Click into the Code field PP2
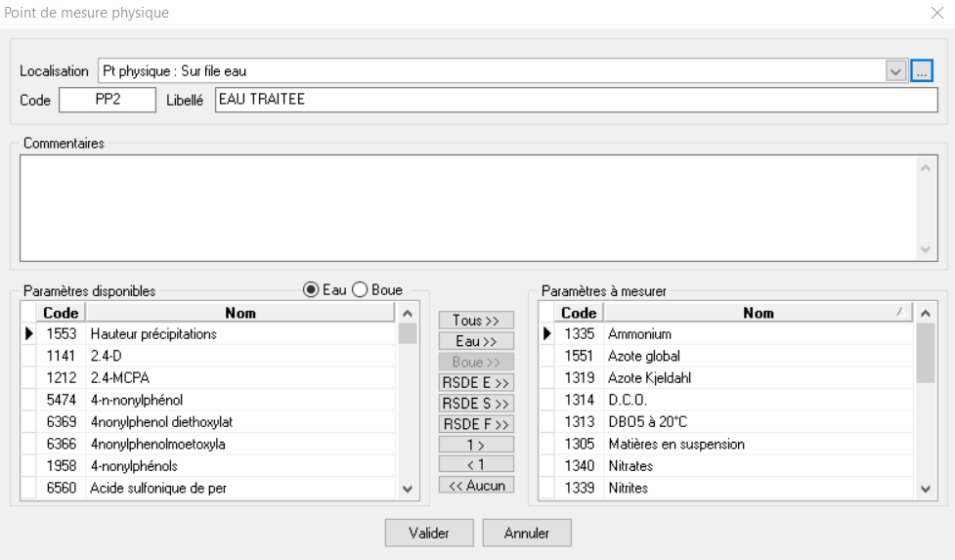Image resolution: width=955 pixels, height=560 pixels. click(108, 100)
